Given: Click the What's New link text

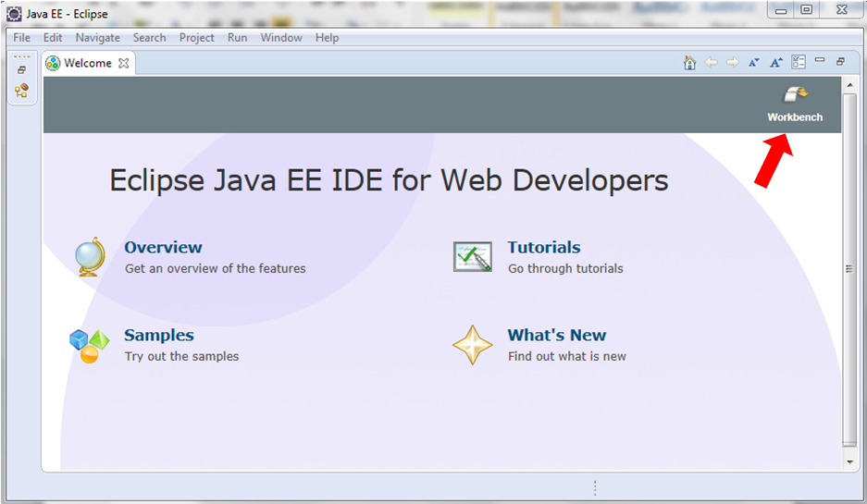Looking at the screenshot, I should pyautogui.click(x=556, y=335).
